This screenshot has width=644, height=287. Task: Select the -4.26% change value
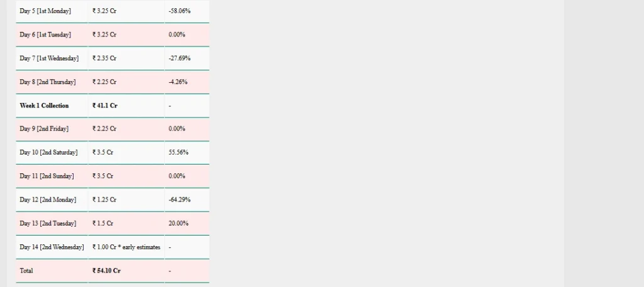[x=178, y=82]
